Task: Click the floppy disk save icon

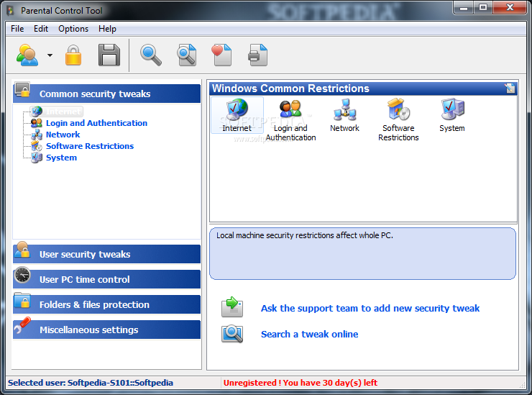Action: [109, 55]
